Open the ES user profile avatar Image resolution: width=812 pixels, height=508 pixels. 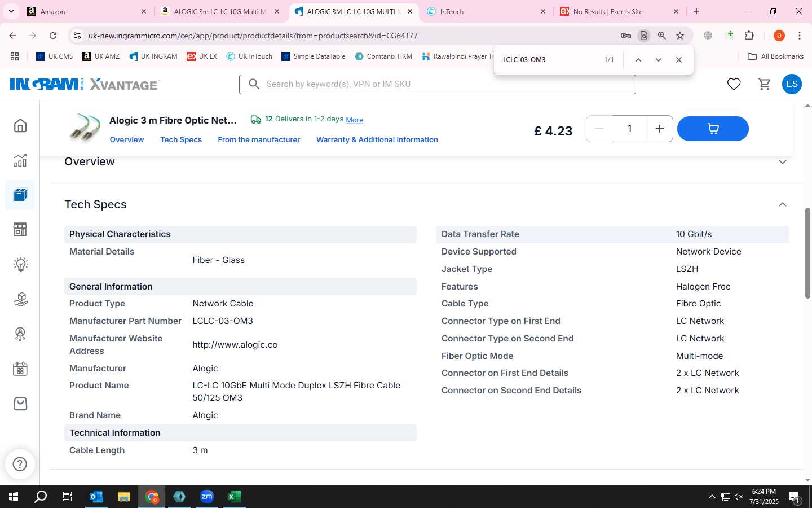click(792, 84)
